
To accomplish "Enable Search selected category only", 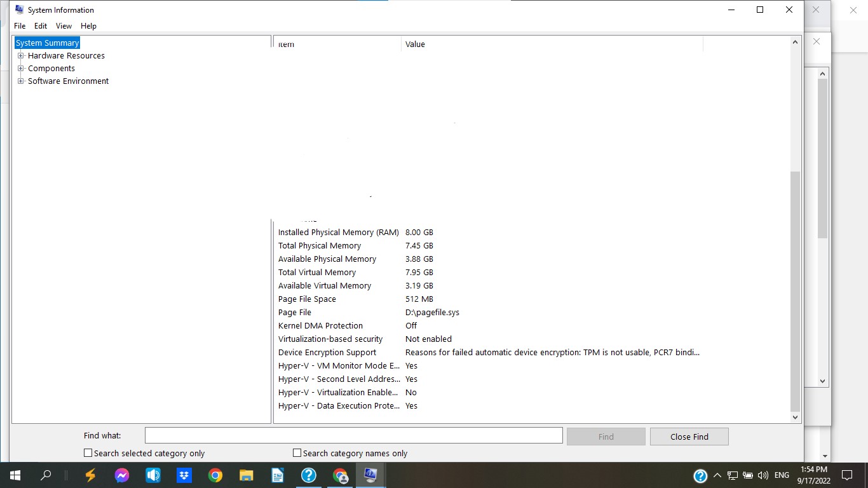I will [88, 452].
